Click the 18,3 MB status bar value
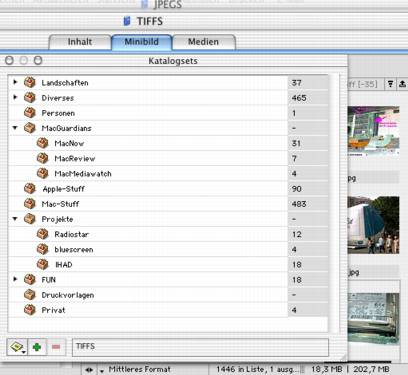Image resolution: width=408 pixels, height=375 pixels. pyautogui.click(x=327, y=369)
